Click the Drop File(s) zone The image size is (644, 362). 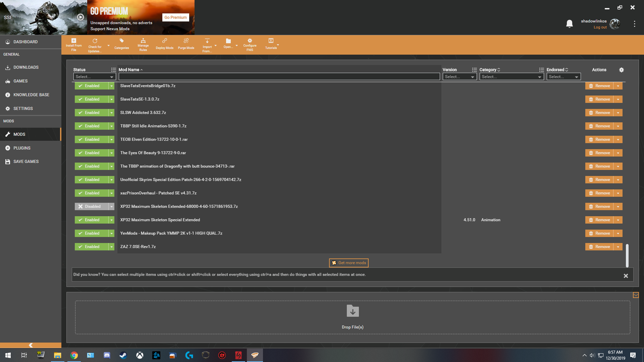click(x=353, y=317)
